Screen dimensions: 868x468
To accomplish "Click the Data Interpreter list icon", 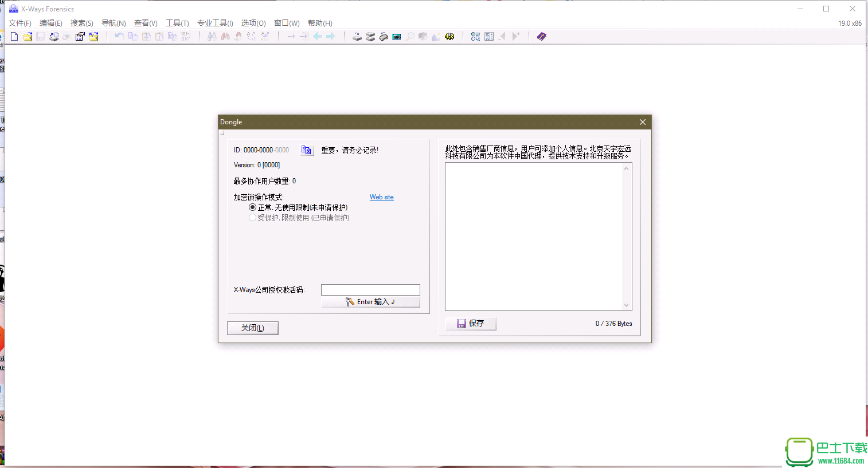I will pyautogui.click(x=489, y=36).
